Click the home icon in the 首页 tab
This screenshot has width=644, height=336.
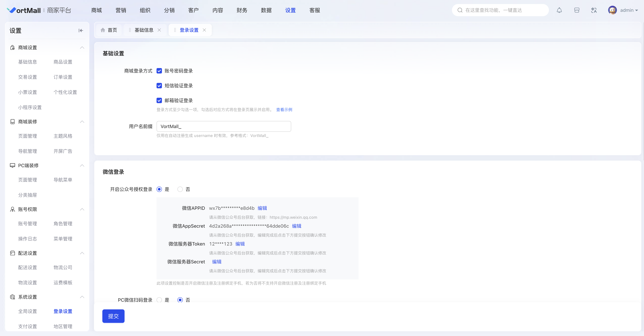tap(103, 30)
